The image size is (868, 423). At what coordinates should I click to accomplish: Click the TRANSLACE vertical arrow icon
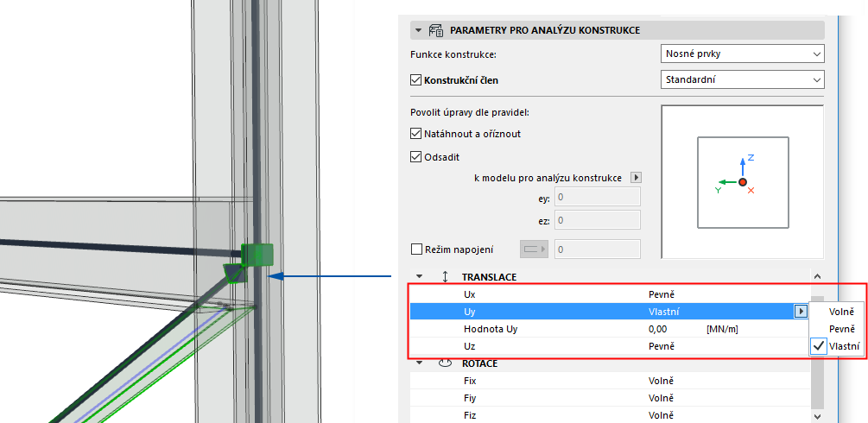pos(445,276)
